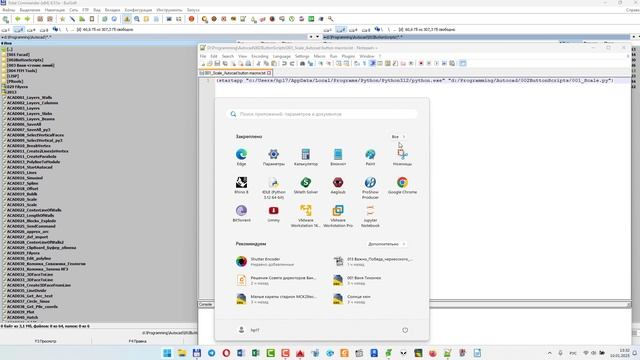The height and width of the screenshot is (360, 640).
Task: Open Telegram from the taskbar
Action: [211, 353]
